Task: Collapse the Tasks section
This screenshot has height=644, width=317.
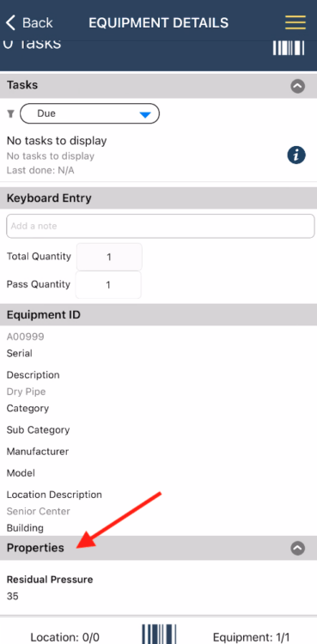Action: click(298, 86)
